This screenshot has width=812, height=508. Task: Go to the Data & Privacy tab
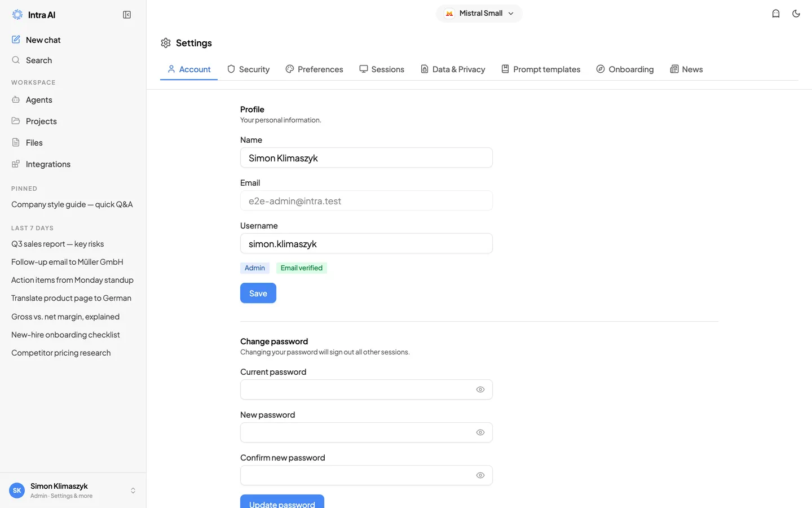(x=453, y=69)
